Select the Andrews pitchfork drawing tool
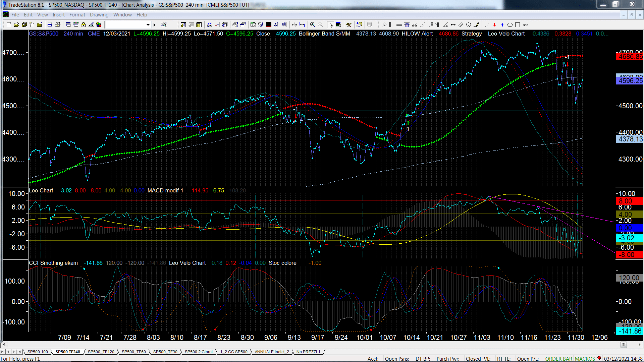644x362 pixels. pyautogui.click(x=384, y=25)
